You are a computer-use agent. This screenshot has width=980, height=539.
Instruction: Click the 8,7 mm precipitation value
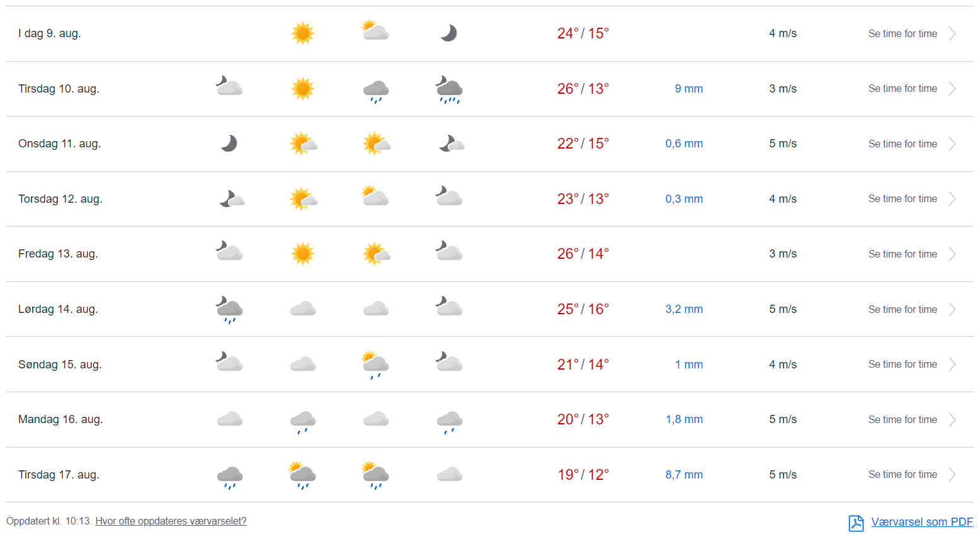(x=684, y=475)
